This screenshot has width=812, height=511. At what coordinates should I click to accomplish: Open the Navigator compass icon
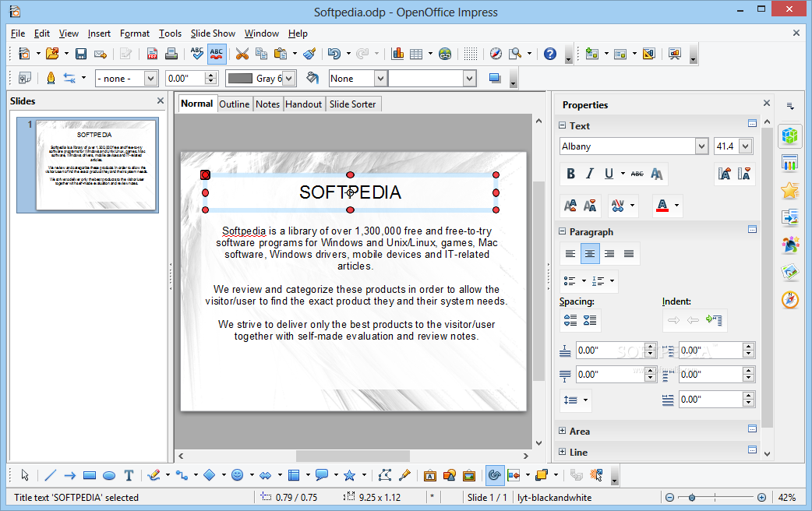496,54
